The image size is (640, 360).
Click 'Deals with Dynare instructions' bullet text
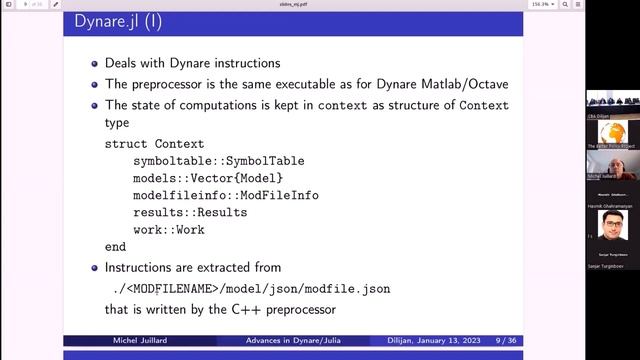click(x=193, y=63)
